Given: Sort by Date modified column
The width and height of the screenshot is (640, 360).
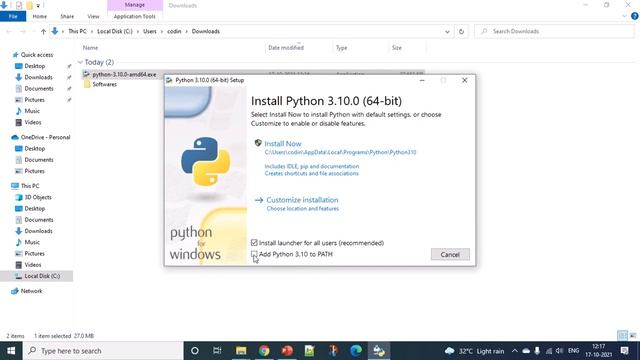Looking at the screenshot, I should click(x=286, y=48).
